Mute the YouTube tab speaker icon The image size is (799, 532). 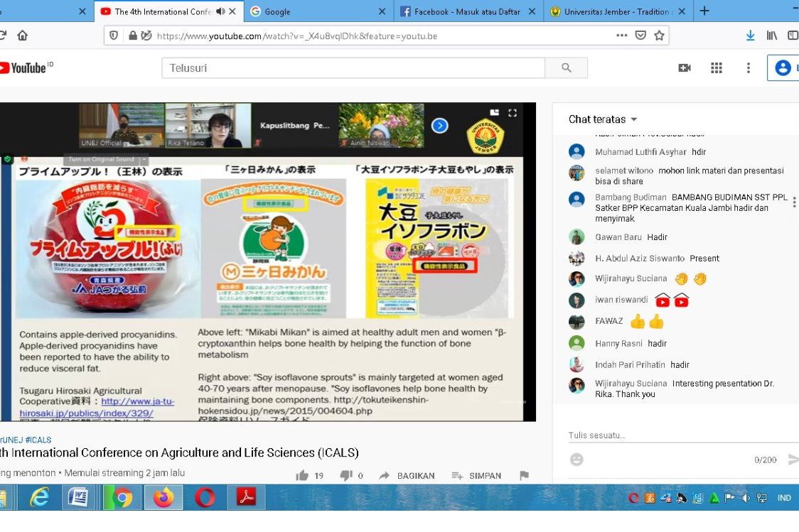click(220, 11)
